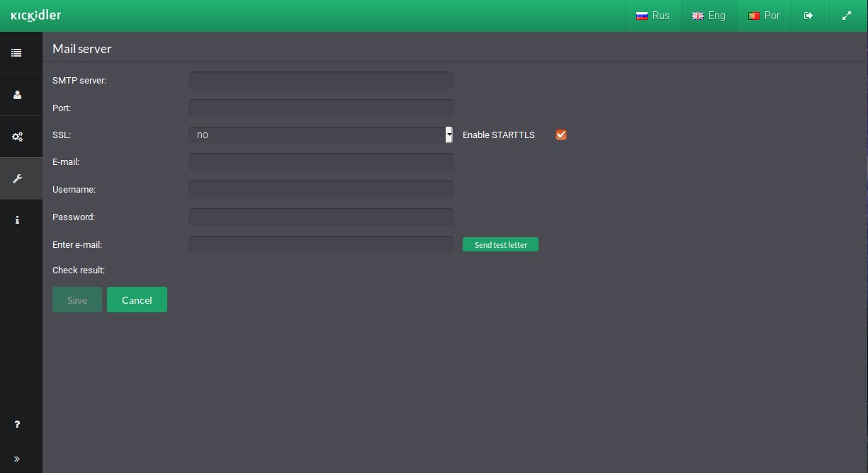868x473 pixels.
Task: Open the gears settings sidebar icon
Action: pos(17,137)
